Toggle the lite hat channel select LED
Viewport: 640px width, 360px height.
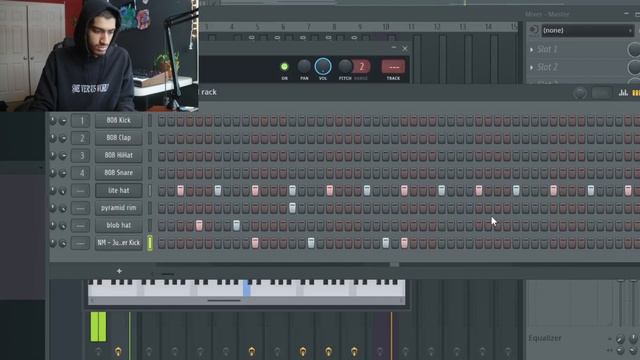coord(150,191)
